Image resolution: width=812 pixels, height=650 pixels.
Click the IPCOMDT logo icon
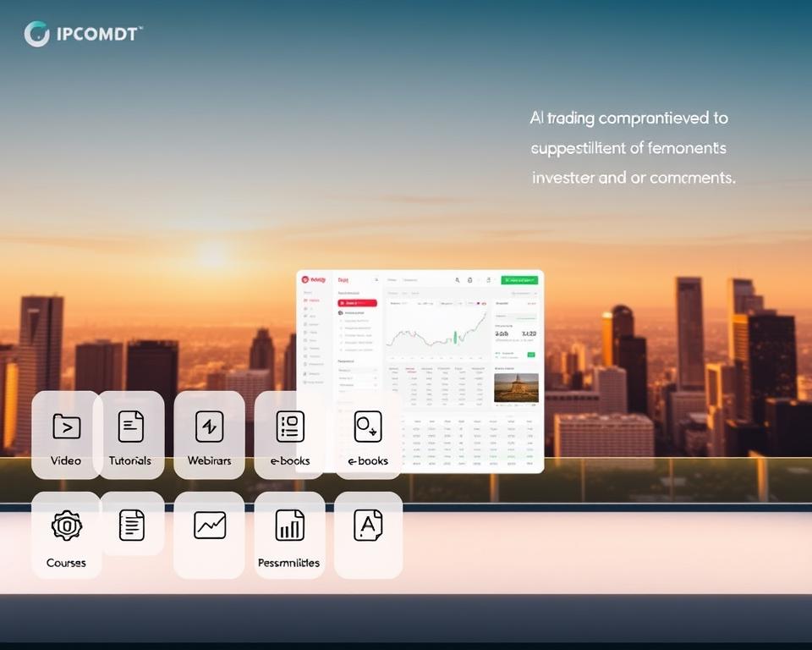(x=37, y=32)
